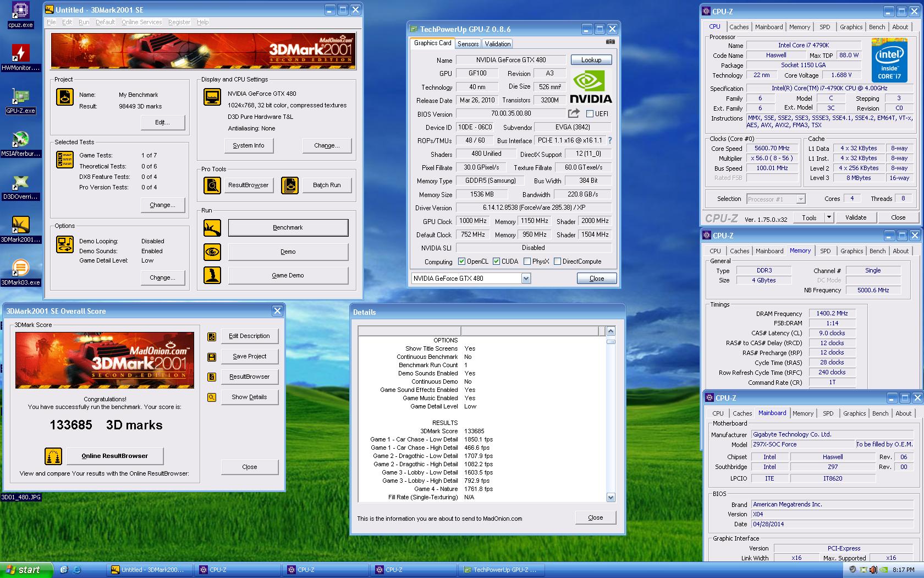Click the GPU-Z screenshot camera icon
This screenshot has width=924, height=578.
[610, 42]
